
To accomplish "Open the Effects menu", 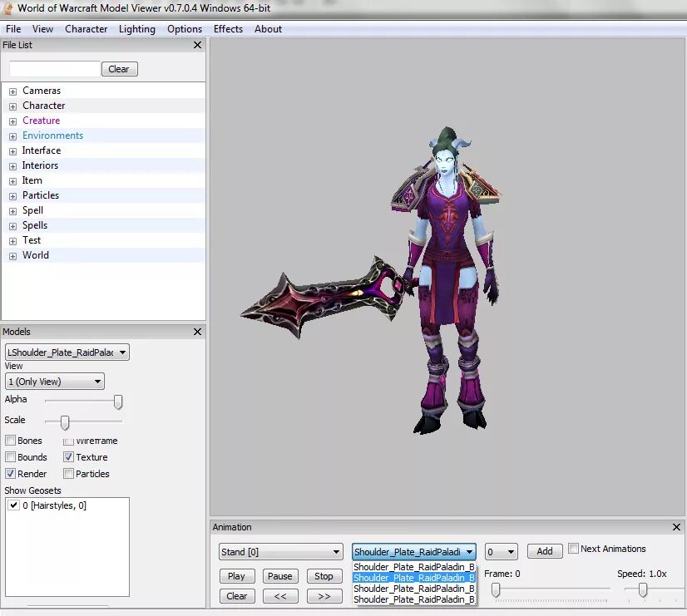I will [228, 29].
